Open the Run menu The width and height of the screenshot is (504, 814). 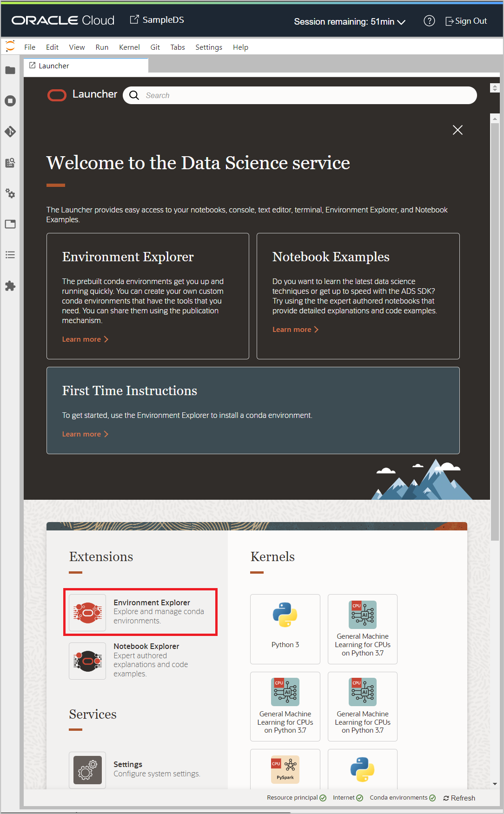(102, 47)
